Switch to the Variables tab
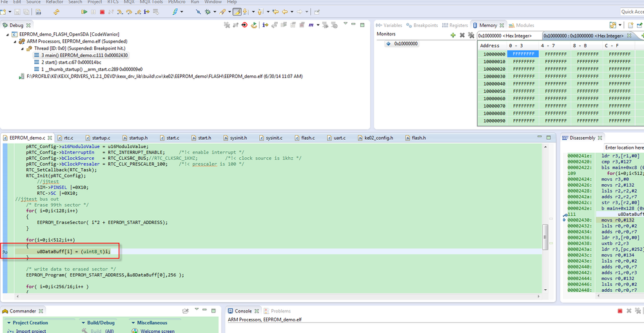Viewport: 644px width, 333px height. (x=389, y=26)
